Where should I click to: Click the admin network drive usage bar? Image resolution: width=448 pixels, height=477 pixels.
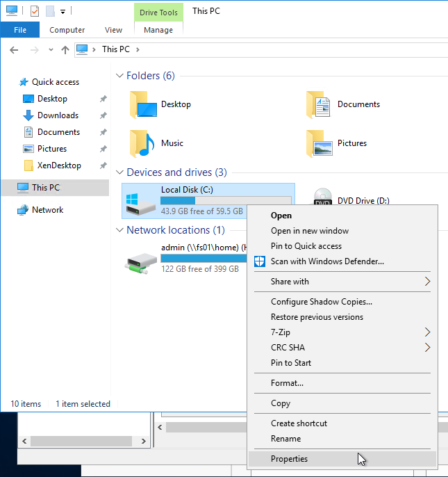pos(204,258)
